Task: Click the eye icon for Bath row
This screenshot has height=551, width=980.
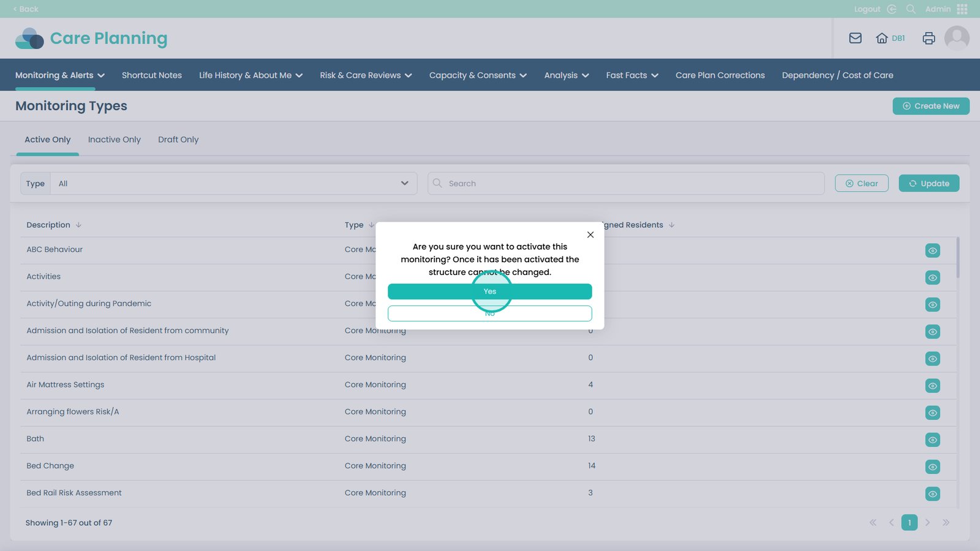Action: [932, 440]
